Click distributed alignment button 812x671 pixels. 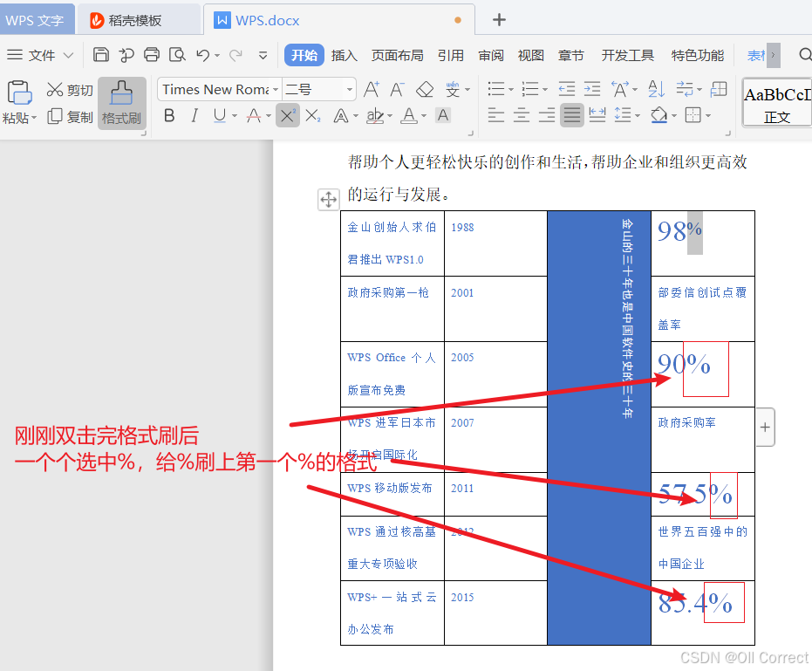[x=597, y=115]
